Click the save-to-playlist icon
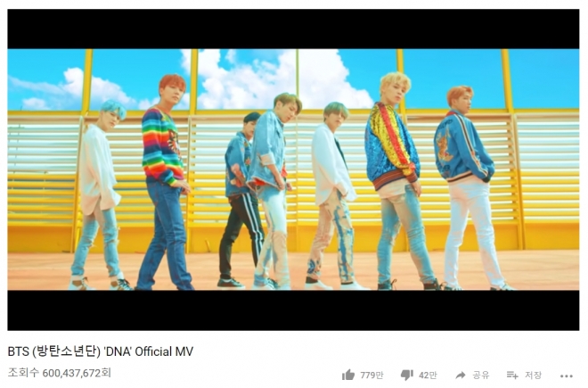The height and width of the screenshot is (388, 588). click(512, 375)
